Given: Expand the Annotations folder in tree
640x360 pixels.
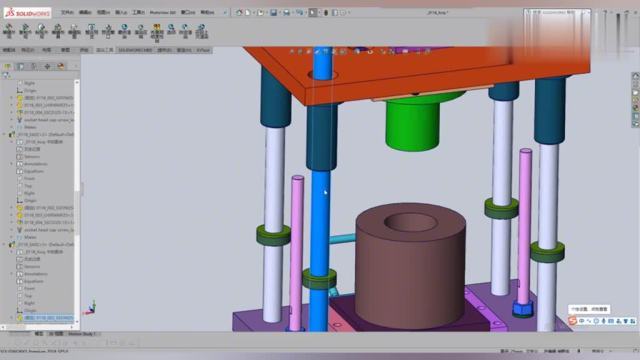Looking at the screenshot, I should (x=12, y=164).
